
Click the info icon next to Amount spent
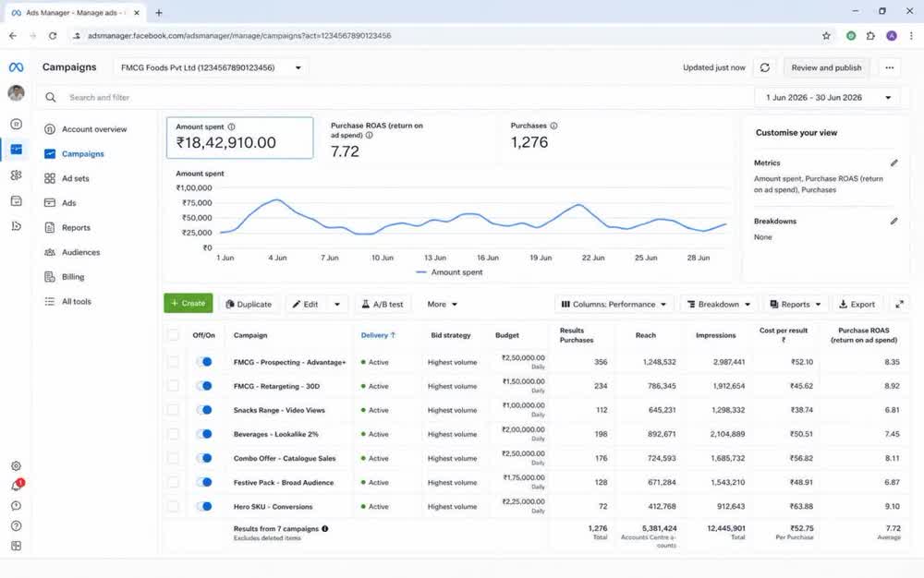(x=232, y=126)
